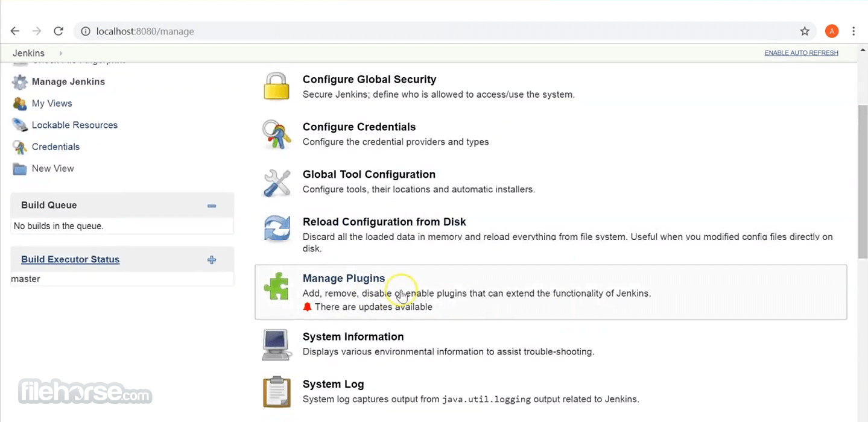The width and height of the screenshot is (868, 422).
Task: Open Reload Configuration from Disk
Action: pos(384,222)
